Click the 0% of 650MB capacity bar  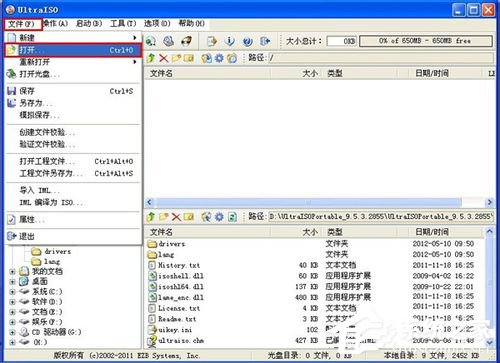[426, 41]
